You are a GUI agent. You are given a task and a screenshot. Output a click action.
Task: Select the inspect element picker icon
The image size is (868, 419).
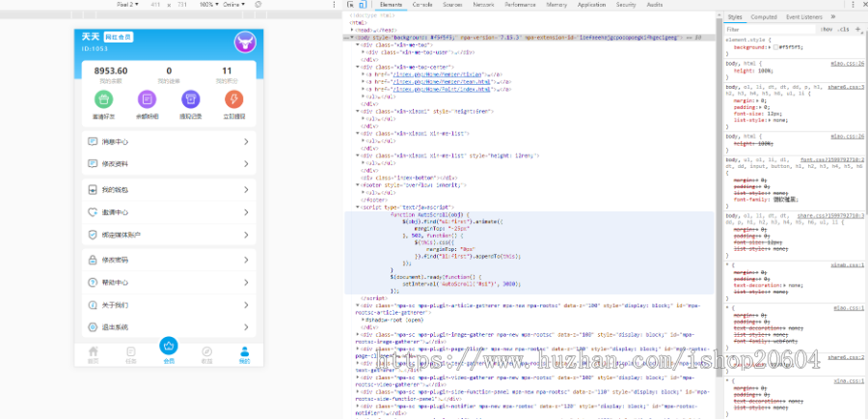(x=349, y=5)
